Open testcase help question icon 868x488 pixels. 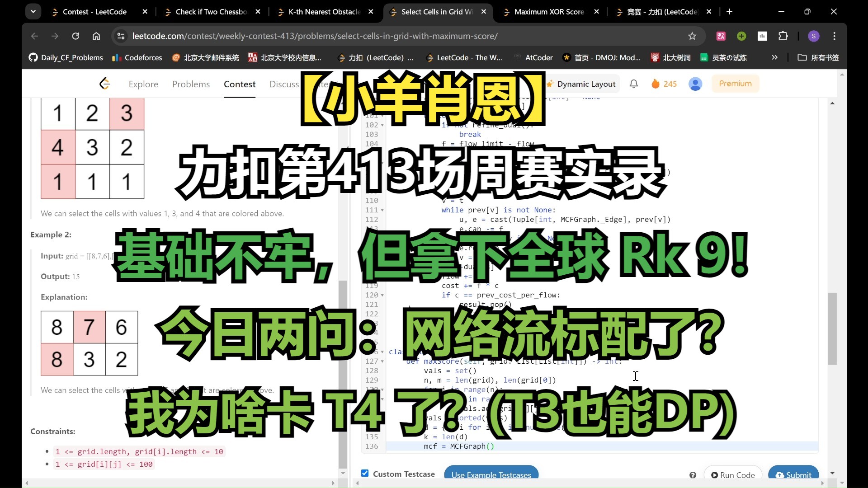[x=693, y=475]
